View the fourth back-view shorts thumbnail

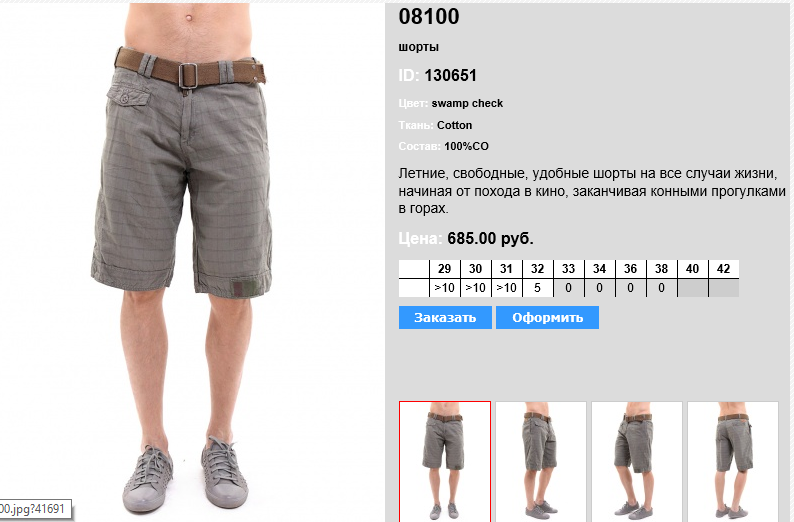click(733, 461)
